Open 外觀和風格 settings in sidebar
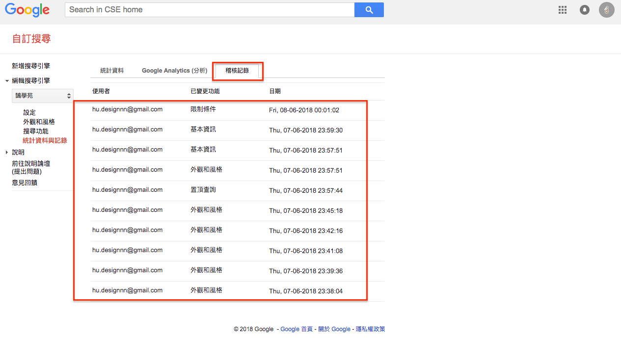 coord(39,121)
